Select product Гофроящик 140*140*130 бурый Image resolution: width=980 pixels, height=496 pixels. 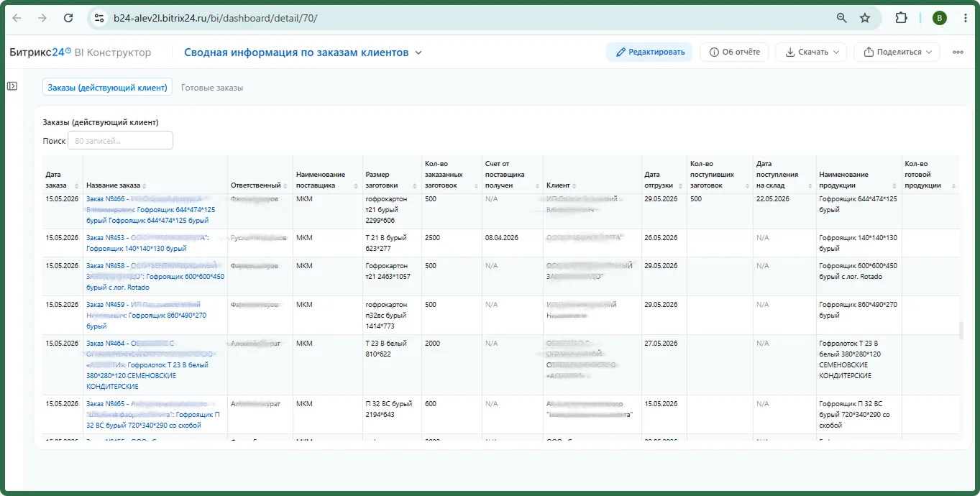pos(858,243)
